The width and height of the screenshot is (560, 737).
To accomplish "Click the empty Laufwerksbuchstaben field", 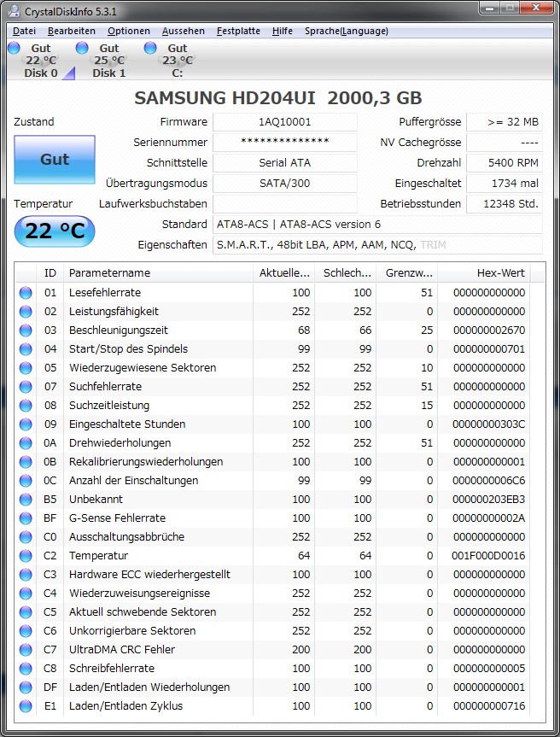I will 285,204.
